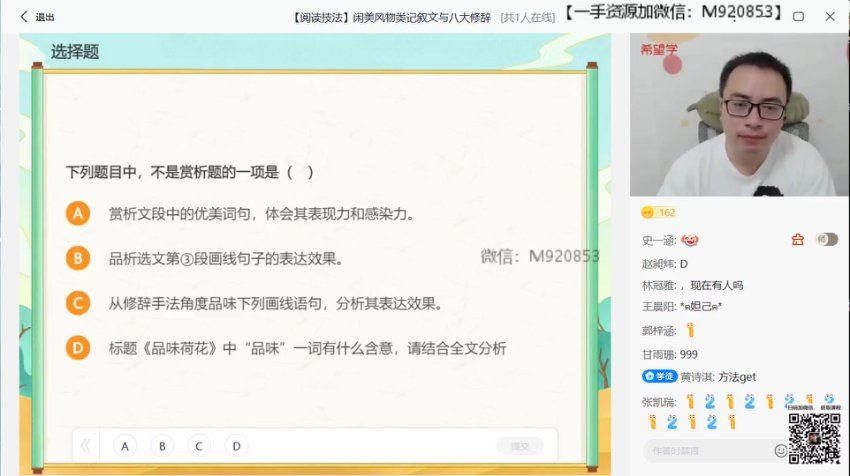This screenshot has height=476, width=850.
Task: Select answer circle C in the bottom bar
Action: point(199,446)
